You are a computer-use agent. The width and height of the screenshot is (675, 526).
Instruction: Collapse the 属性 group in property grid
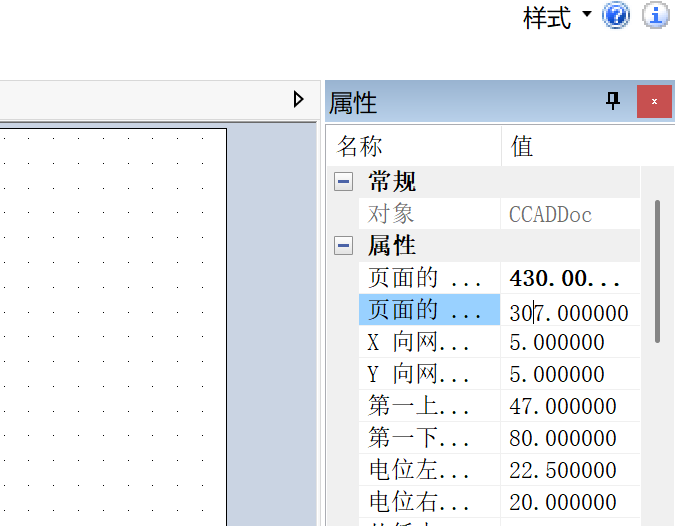(343, 245)
